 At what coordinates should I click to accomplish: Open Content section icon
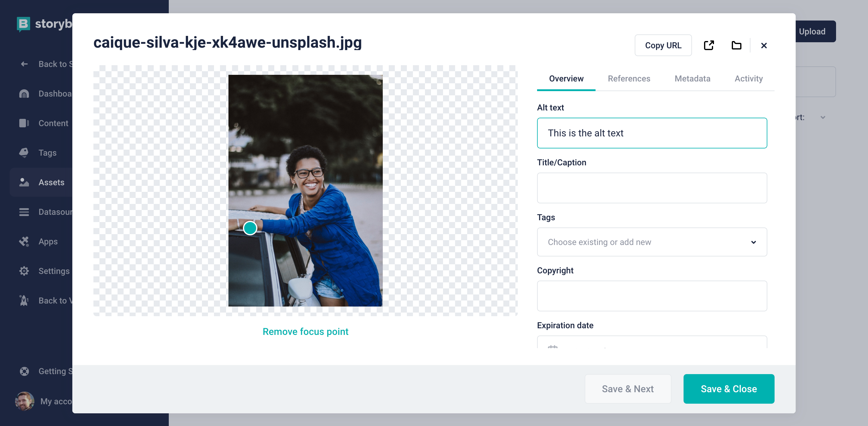pyautogui.click(x=24, y=123)
